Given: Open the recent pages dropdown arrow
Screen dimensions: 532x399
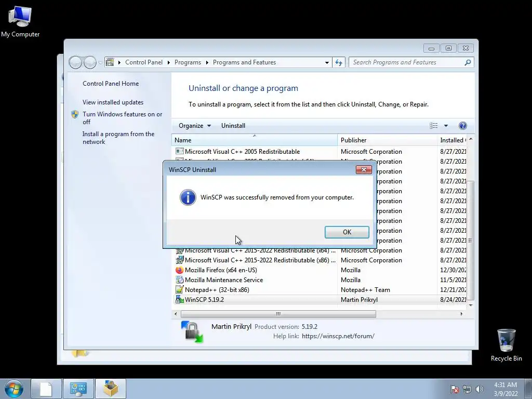Looking at the screenshot, I should [100, 63].
